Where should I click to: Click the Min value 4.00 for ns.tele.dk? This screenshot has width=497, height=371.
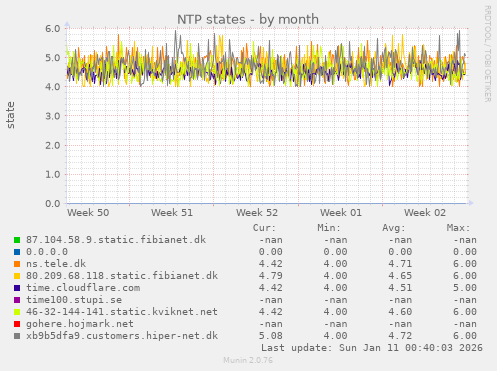[x=335, y=264]
